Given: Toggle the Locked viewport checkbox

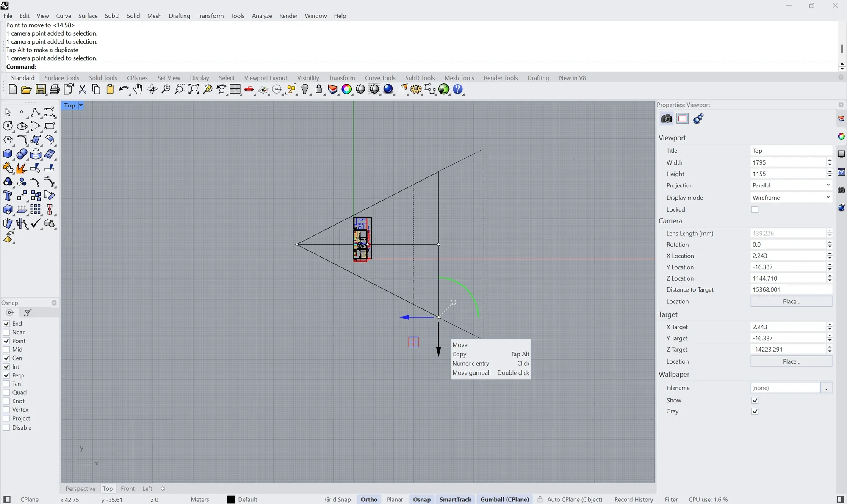Looking at the screenshot, I should pos(755,209).
